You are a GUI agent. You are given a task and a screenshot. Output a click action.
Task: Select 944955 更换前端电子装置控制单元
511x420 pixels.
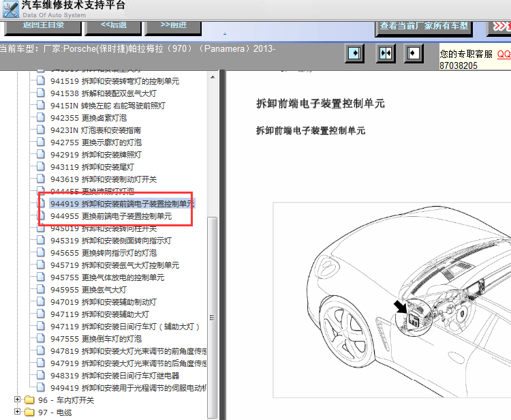coord(111,216)
